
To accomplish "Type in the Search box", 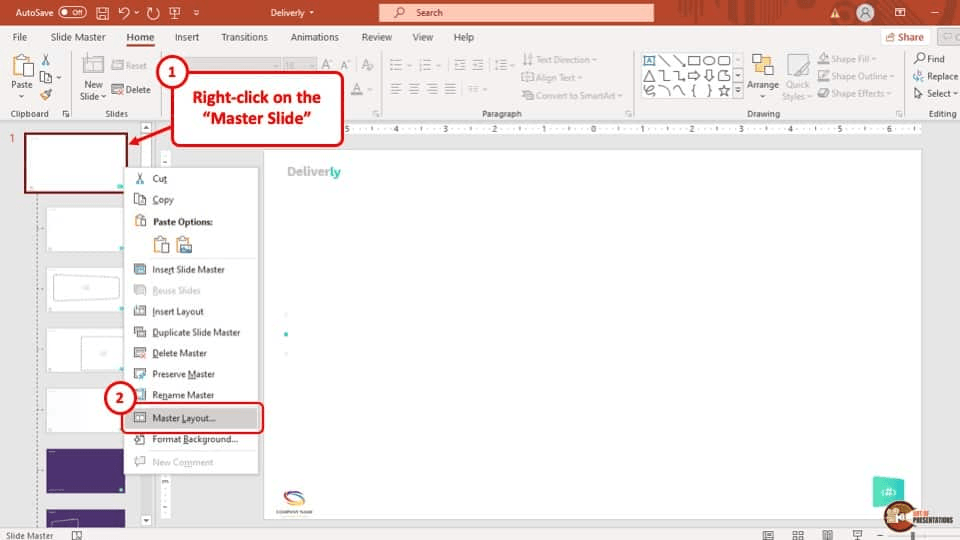I will [520, 13].
